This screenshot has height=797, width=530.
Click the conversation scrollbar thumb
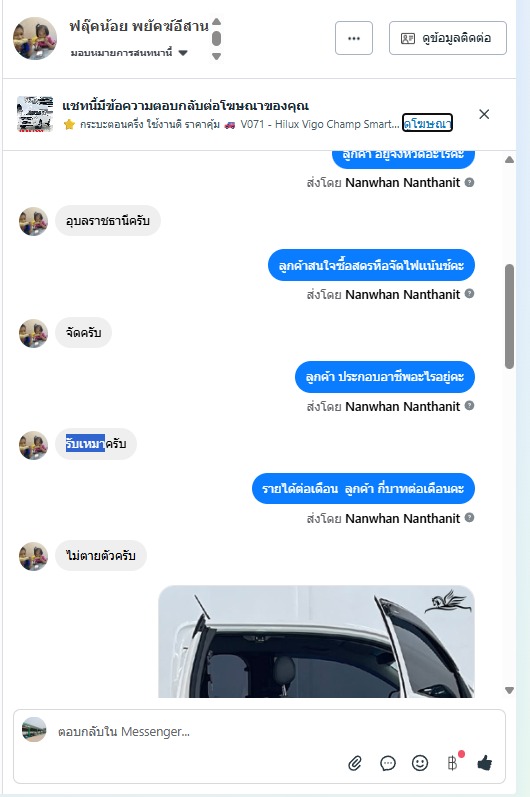click(x=509, y=316)
